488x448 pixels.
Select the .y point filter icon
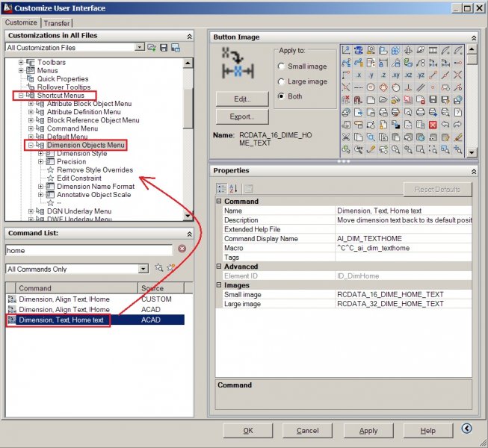pos(371,75)
